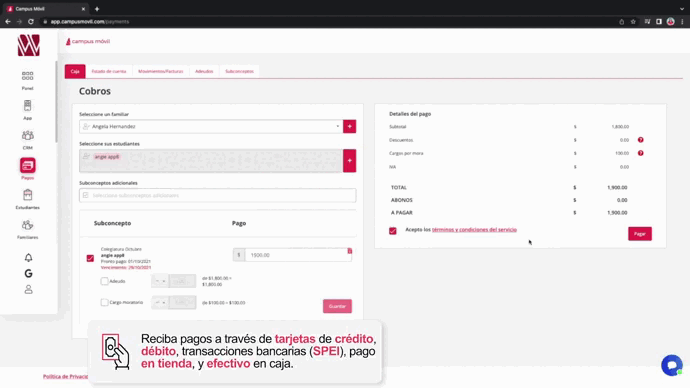Viewport: 690px width, 388px height.
Task: Open términos y condiciones del servicio link
Action: pos(474,230)
